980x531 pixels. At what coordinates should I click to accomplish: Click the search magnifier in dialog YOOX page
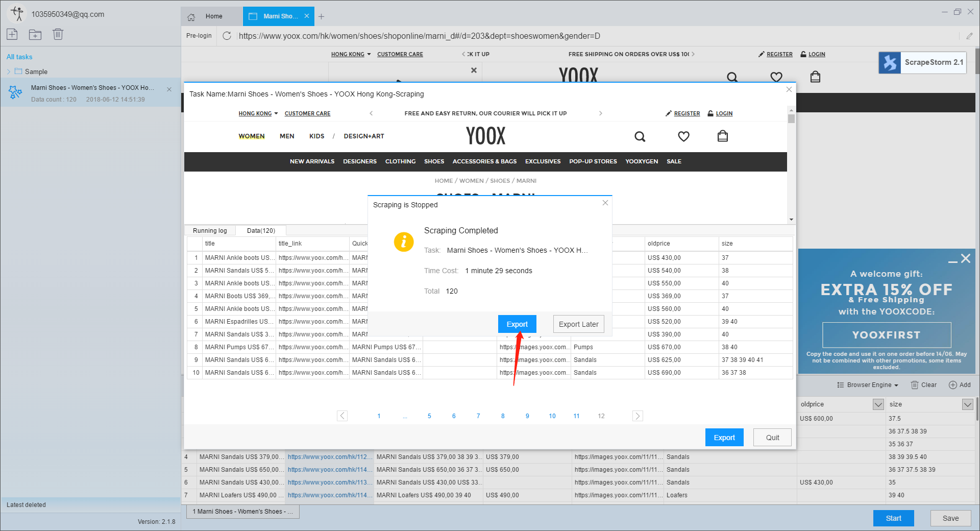[640, 136]
